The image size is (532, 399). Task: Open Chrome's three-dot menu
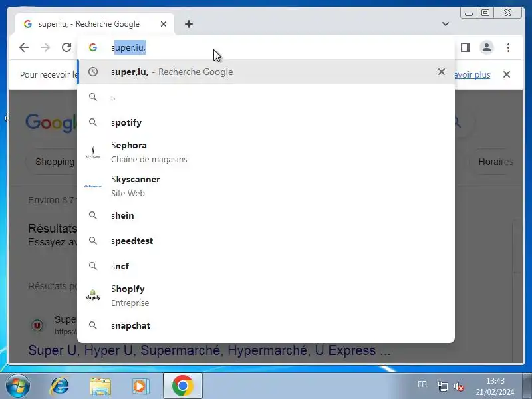point(508,47)
